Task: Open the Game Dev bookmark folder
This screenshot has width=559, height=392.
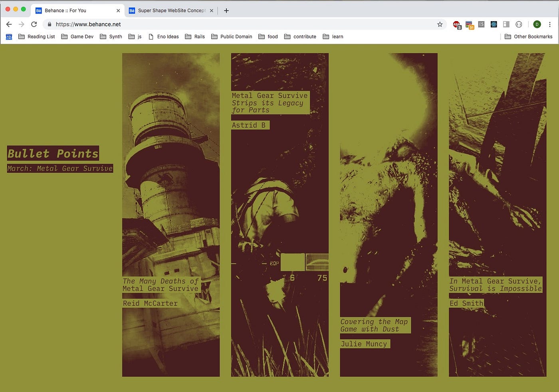Action: coord(77,37)
